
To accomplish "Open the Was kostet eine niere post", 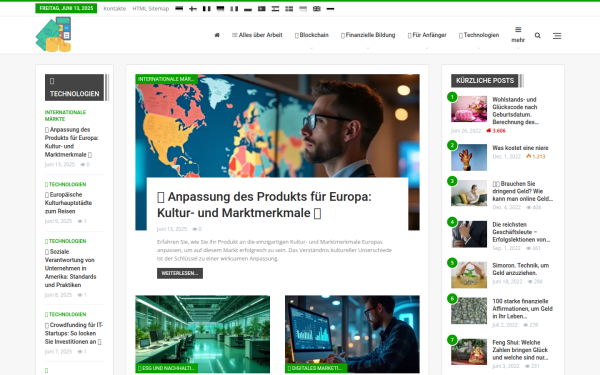I will (520, 148).
